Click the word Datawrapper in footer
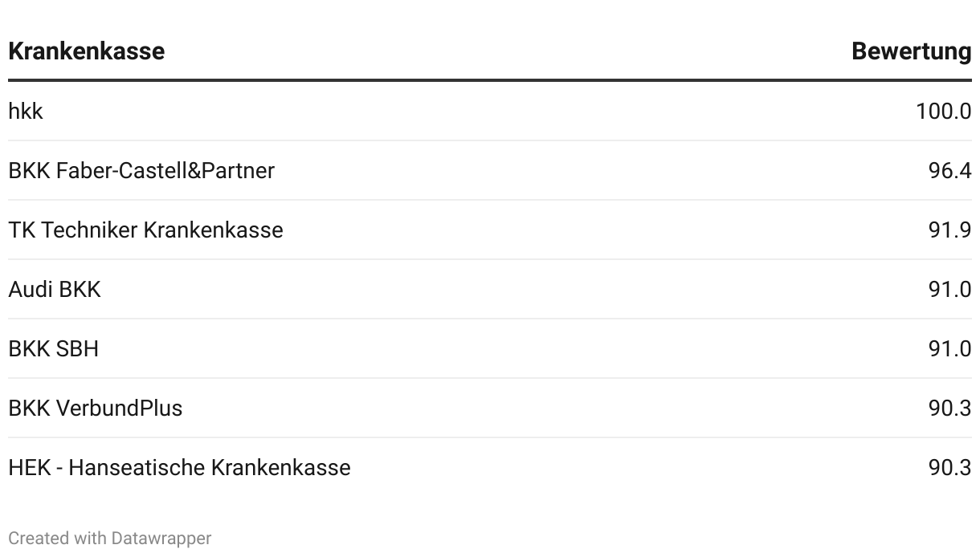 tap(161, 539)
